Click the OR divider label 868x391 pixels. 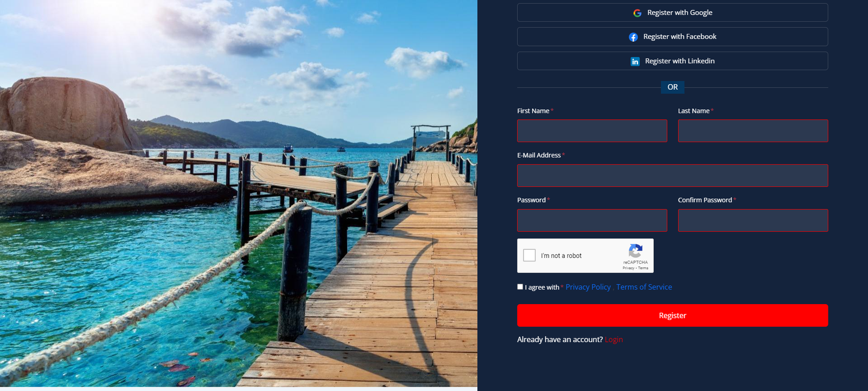point(672,87)
